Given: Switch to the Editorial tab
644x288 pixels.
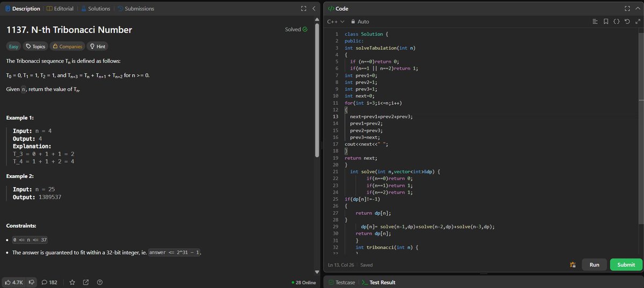Looking at the screenshot, I should [x=60, y=9].
